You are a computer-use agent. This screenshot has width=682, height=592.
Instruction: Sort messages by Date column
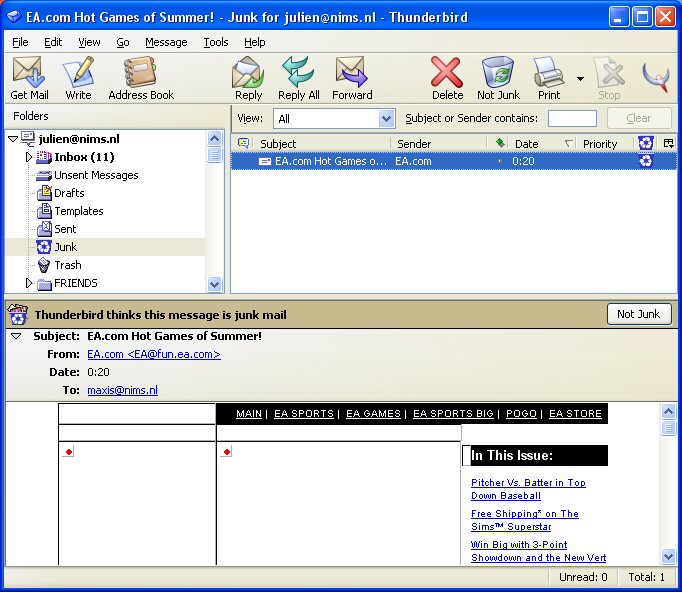[x=543, y=144]
